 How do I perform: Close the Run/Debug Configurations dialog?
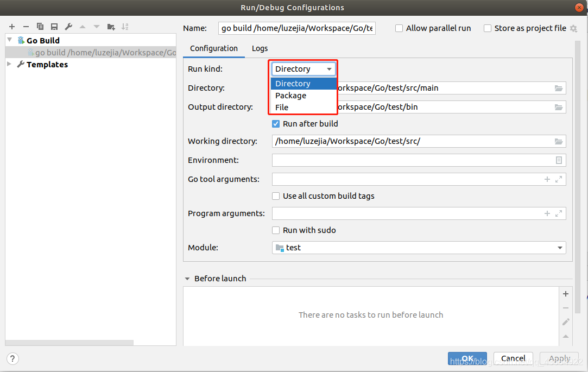pos(579,8)
